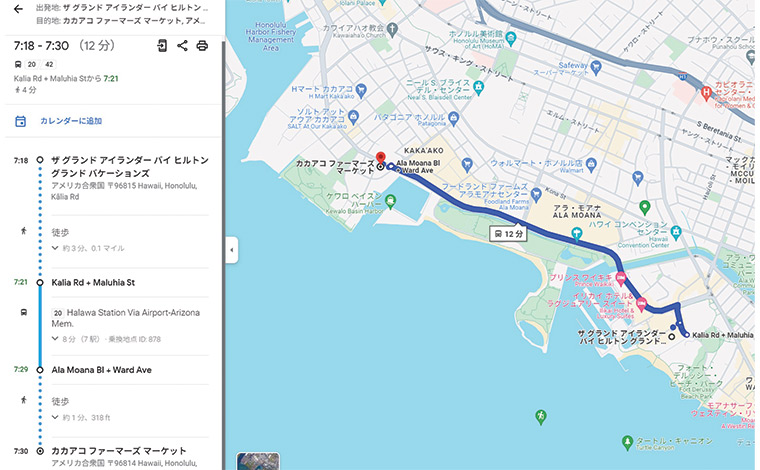
Task: Collapse the side panel with the arrow
Action: pos(231,249)
